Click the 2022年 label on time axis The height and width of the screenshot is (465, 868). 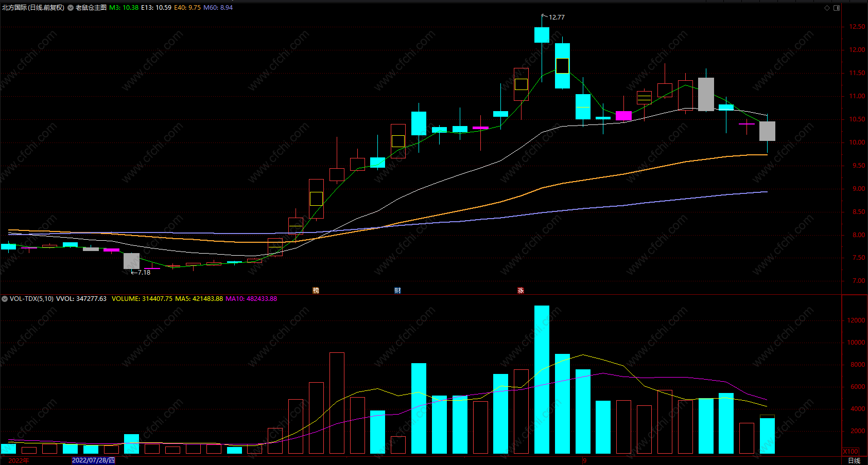[x=19, y=460]
